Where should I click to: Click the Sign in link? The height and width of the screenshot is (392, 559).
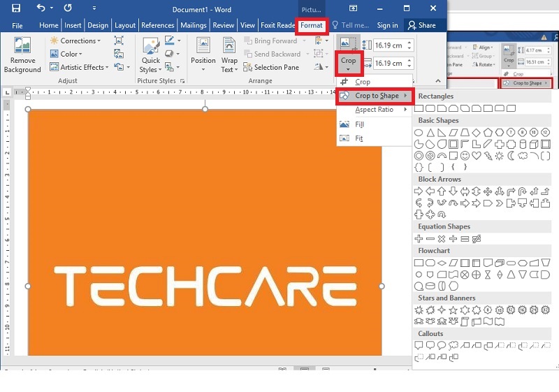pyautogui.click(x=387, y=25)
